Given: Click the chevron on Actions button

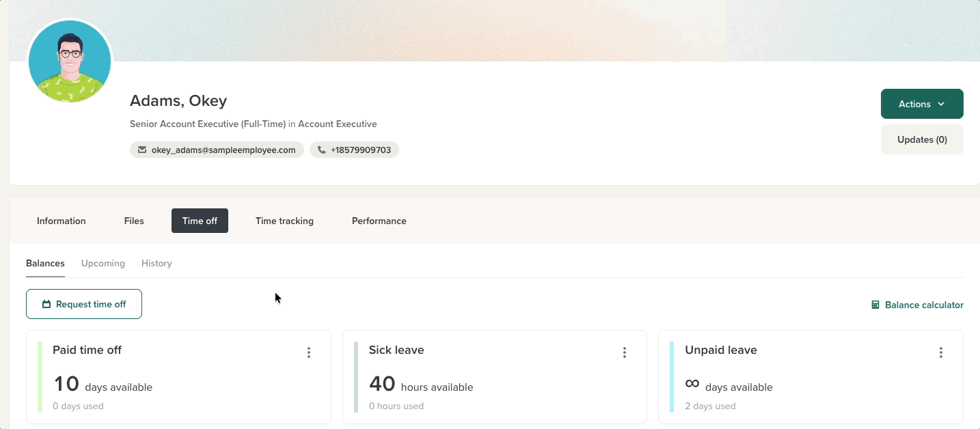Looking at the screenshot, I should pos(941,105).
